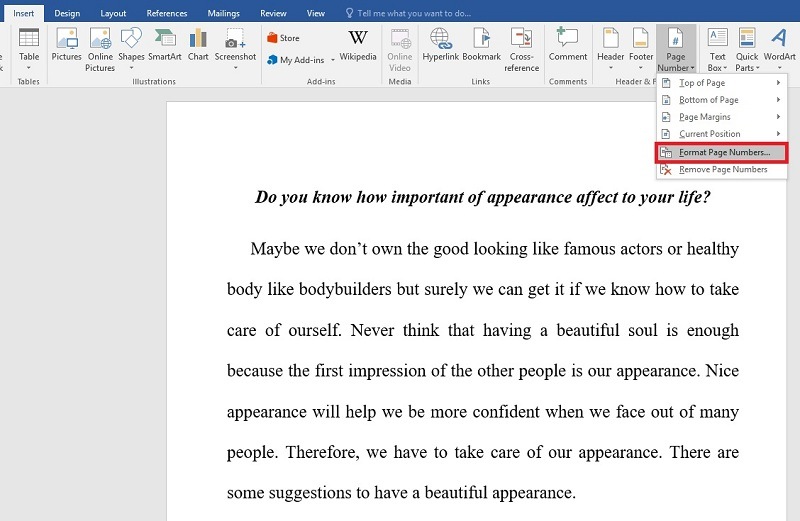Viewport: 800px width, 521px height.
Task: Click the Pictures icon in Illustrations
Action: tap(66, 45)
